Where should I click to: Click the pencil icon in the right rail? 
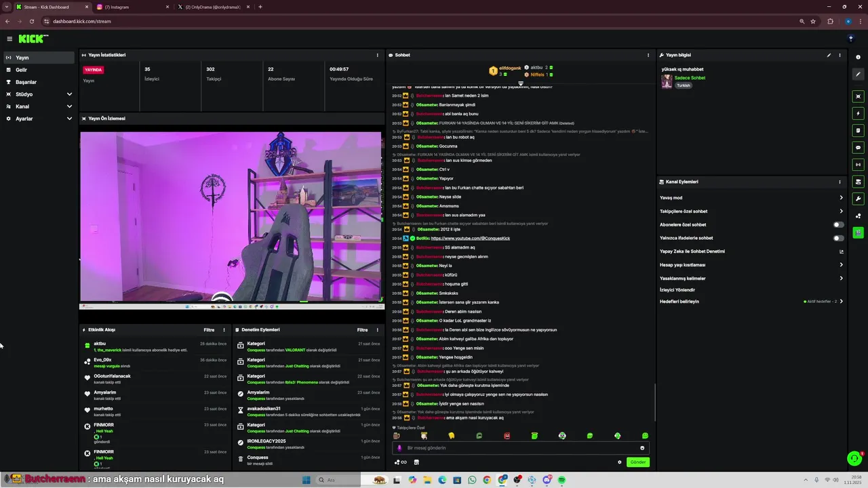click(x=858, y=75)
